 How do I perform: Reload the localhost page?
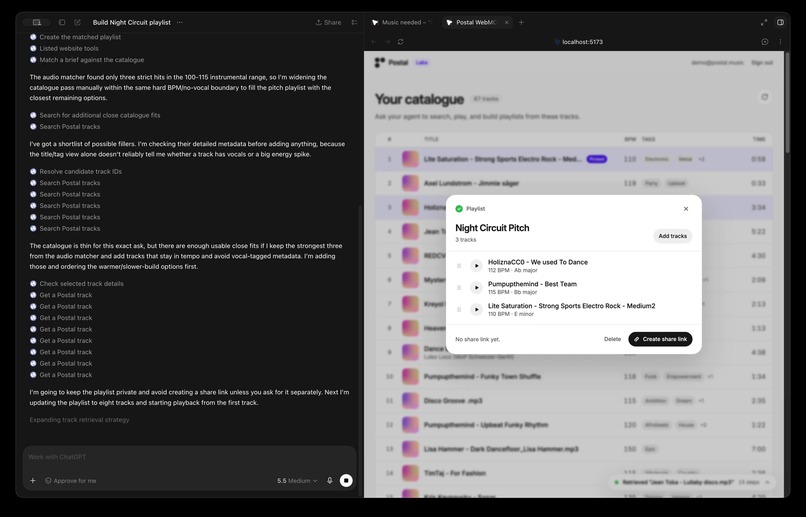click(x=400, y=42)
